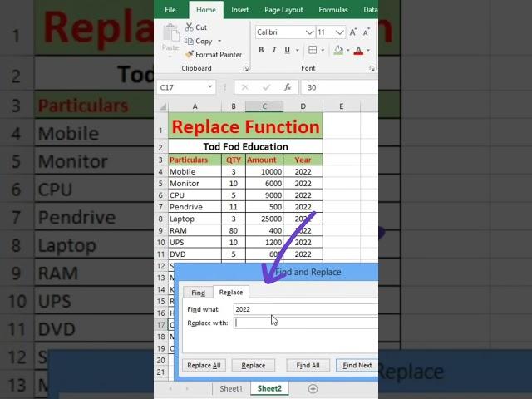This screenshot has height=399, width=532.
Task: Click the Year header cell
Action: pyautogui.click(x=303, y=160)
